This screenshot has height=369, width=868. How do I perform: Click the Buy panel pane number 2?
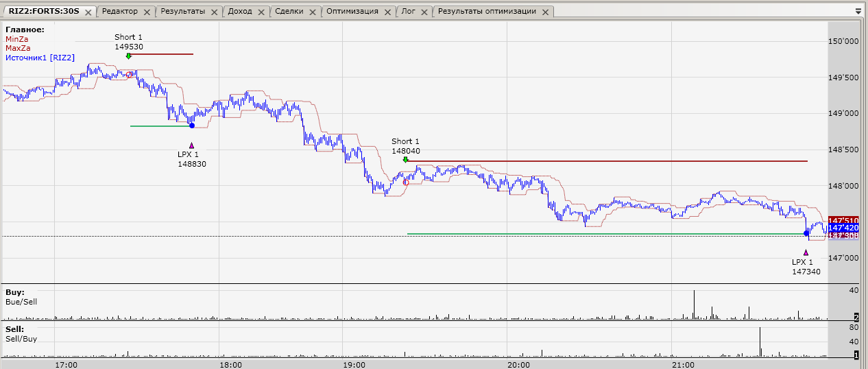pyautogui.click(x=856, y=317)
